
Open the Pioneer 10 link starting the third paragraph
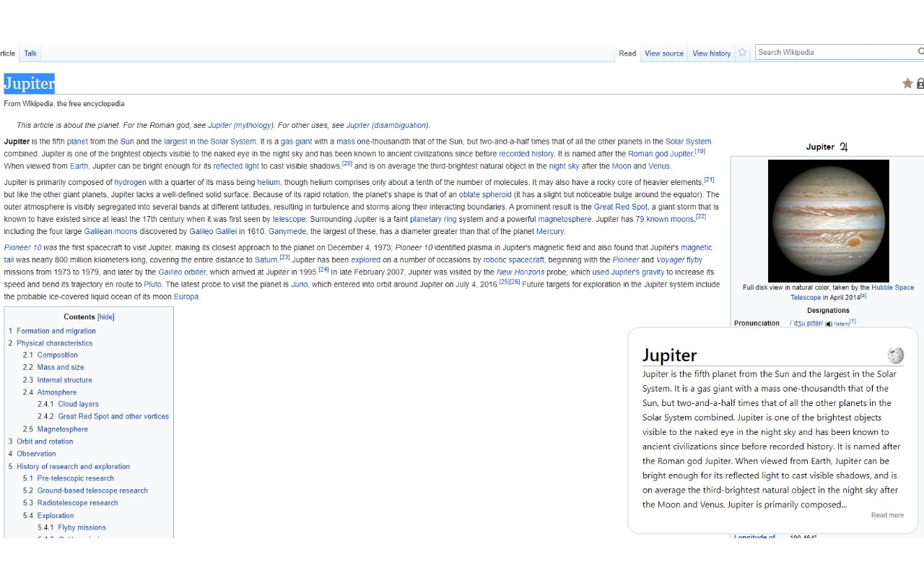pyautogui.click(x=22, y=248)
